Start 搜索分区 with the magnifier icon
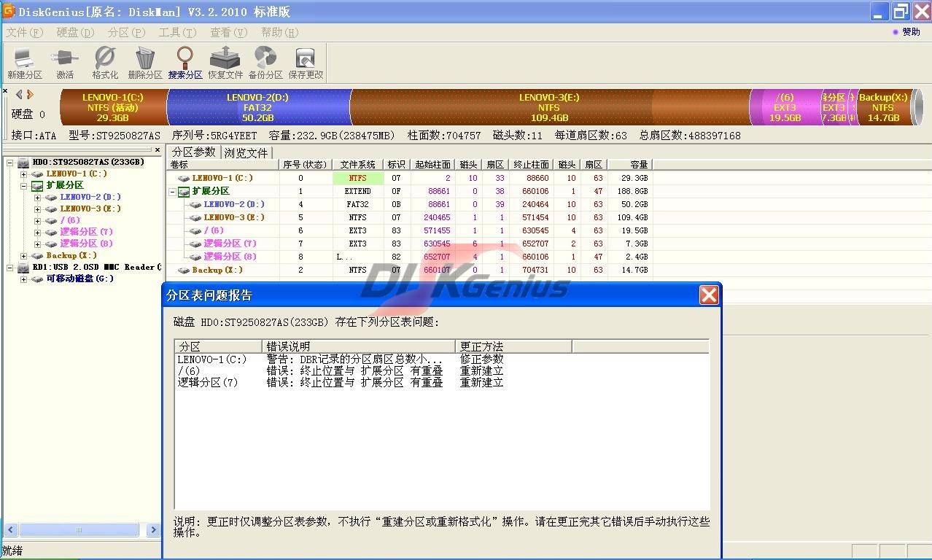 [185, 63]
